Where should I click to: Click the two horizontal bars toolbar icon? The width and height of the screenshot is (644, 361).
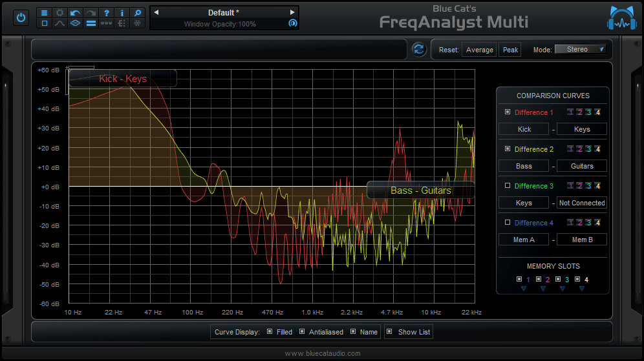[x=91, y=23]
